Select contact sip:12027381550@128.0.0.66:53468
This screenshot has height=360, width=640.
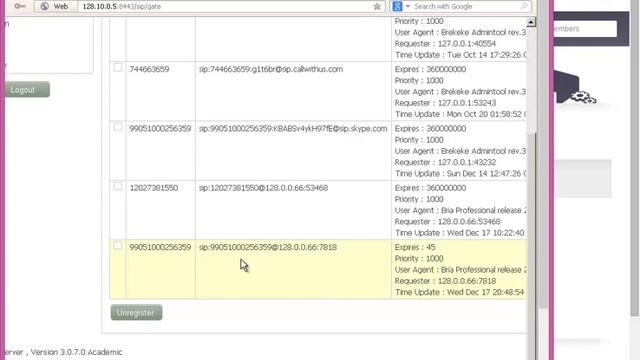coord(263,188)
